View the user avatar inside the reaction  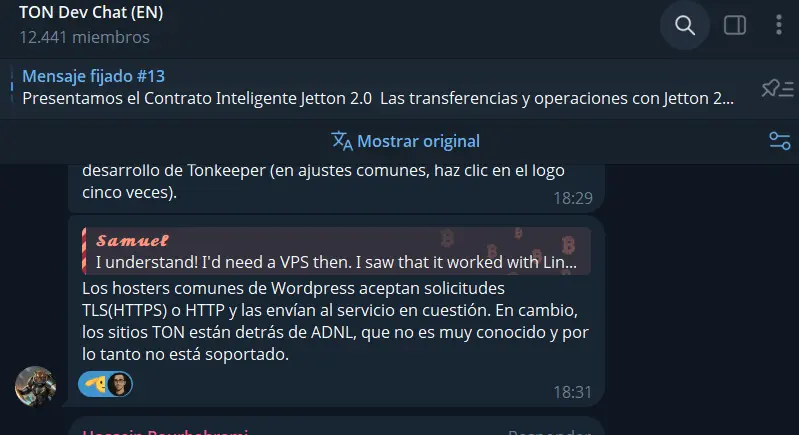coord(119,384)
